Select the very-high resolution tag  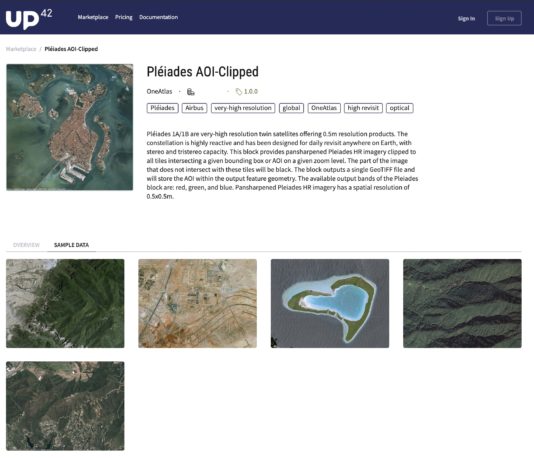pos(243,108)
